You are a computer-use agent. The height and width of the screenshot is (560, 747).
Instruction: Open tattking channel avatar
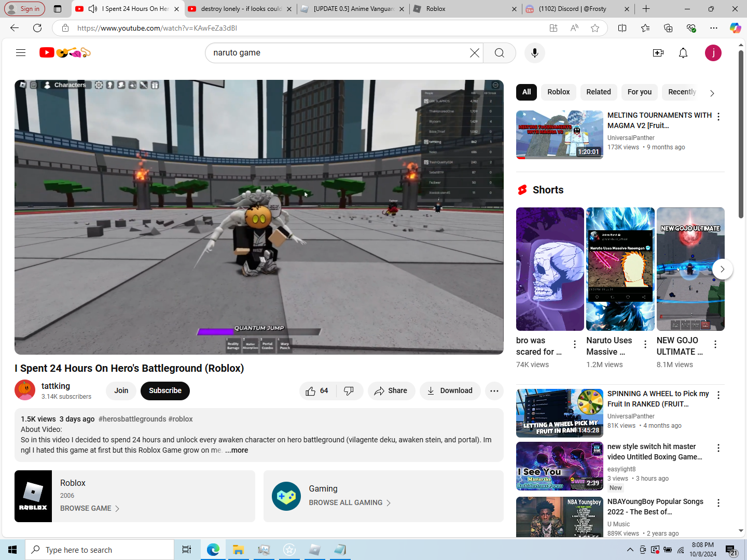click(x=25, y=390)
